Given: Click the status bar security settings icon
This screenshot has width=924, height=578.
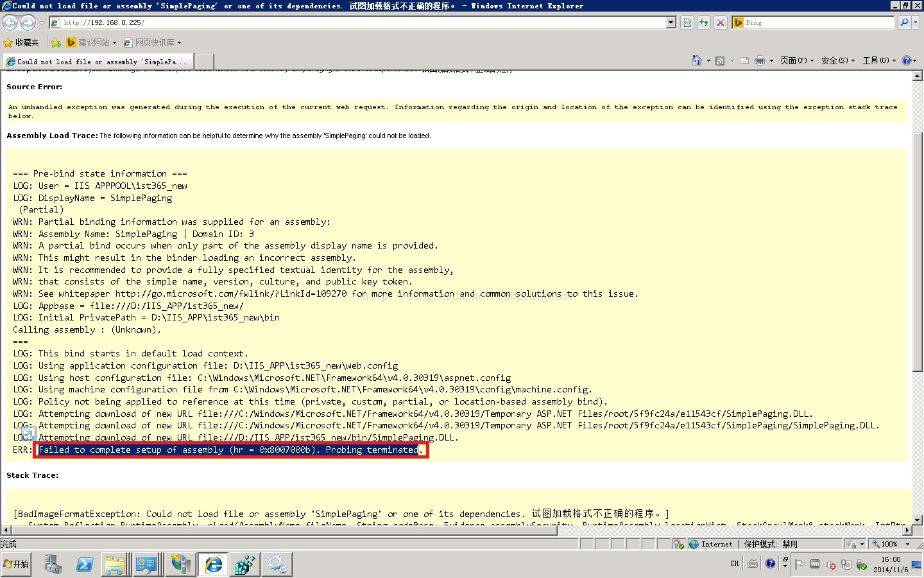Looking at the screenshot, I should tap(678, 544).
